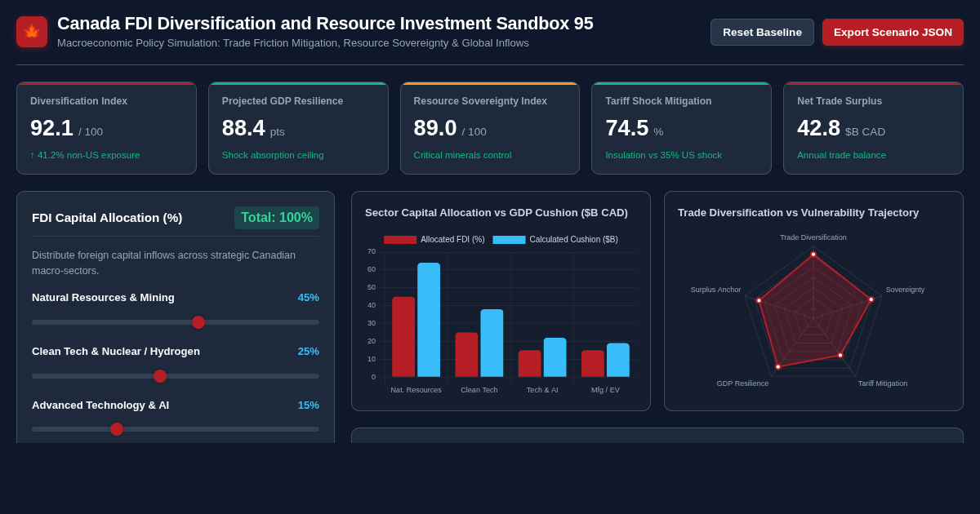Click 'Annual trade balance' text
980x514 pixels.
[841, 155]
